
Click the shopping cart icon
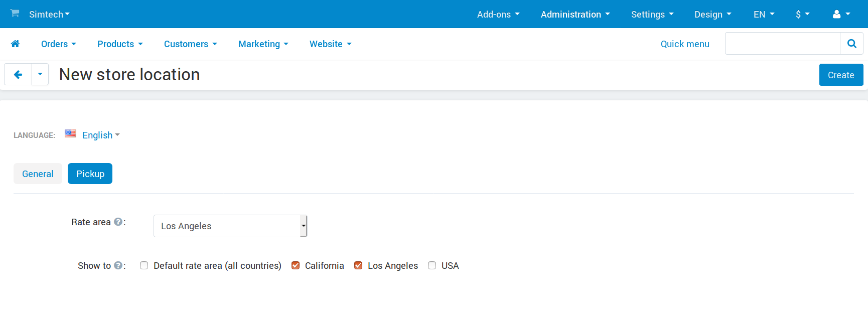point(15,13)
